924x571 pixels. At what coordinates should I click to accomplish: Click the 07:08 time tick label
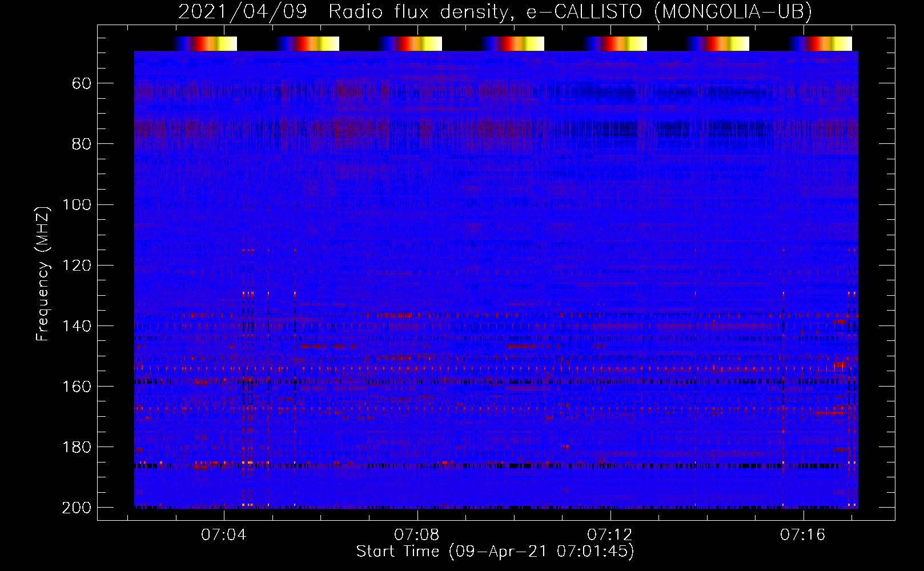coord(417,535)
